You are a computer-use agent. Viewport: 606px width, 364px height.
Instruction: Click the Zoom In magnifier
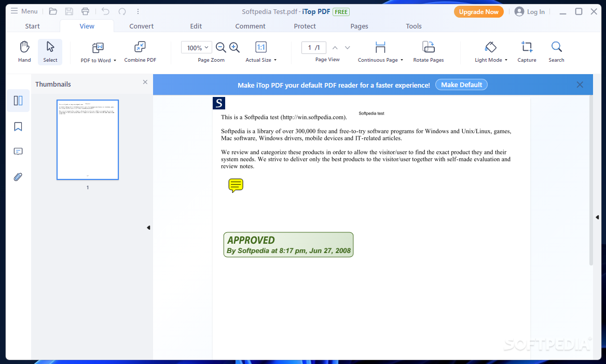(x=235, y=47)
